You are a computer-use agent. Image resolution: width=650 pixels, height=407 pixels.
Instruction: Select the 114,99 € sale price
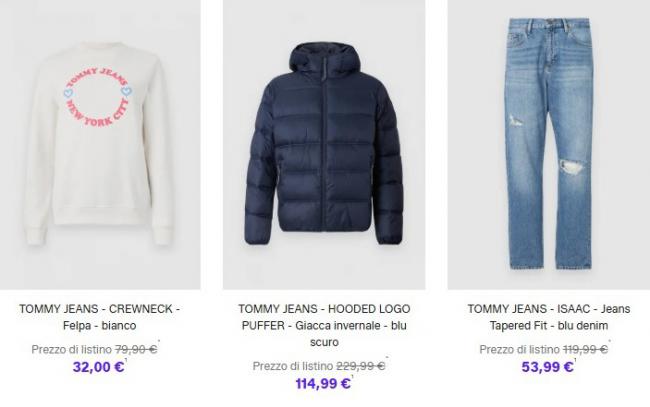coord(323,383)
